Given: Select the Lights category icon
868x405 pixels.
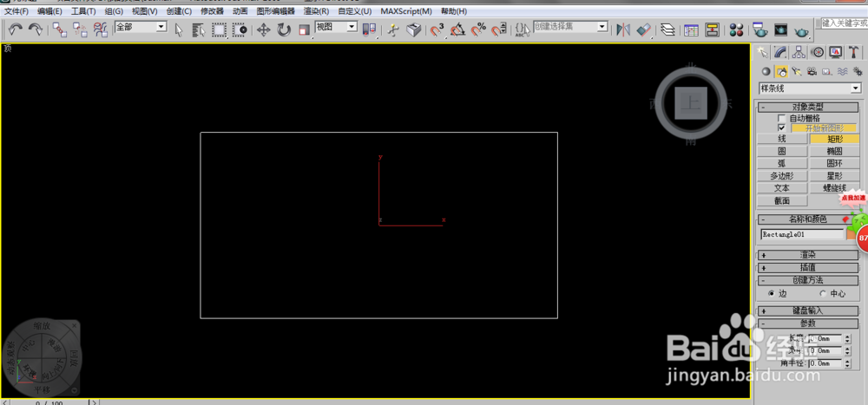Looking at the screenshot, I should (x=797, y=71).
